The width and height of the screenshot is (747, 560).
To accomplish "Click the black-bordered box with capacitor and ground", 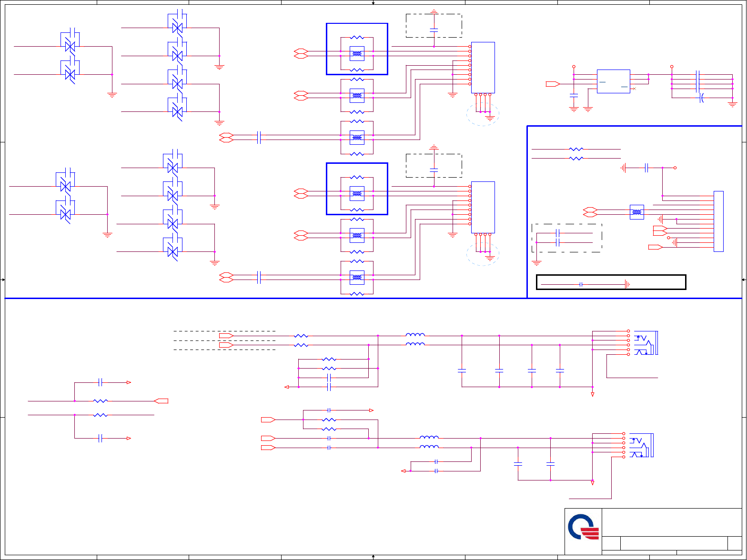I will (x=611, y=282).
